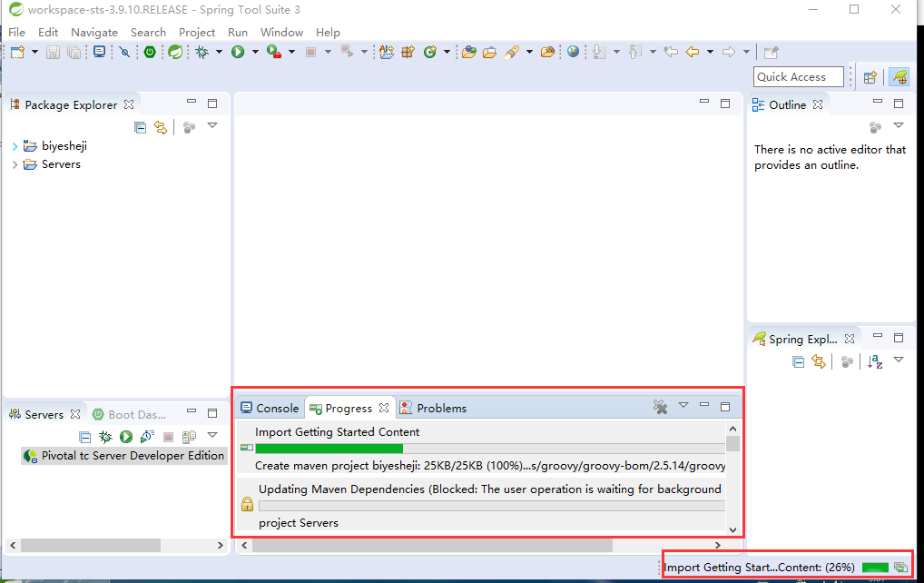
Task: Click the Debug bug toolbar icon
Action: (202, 52)
